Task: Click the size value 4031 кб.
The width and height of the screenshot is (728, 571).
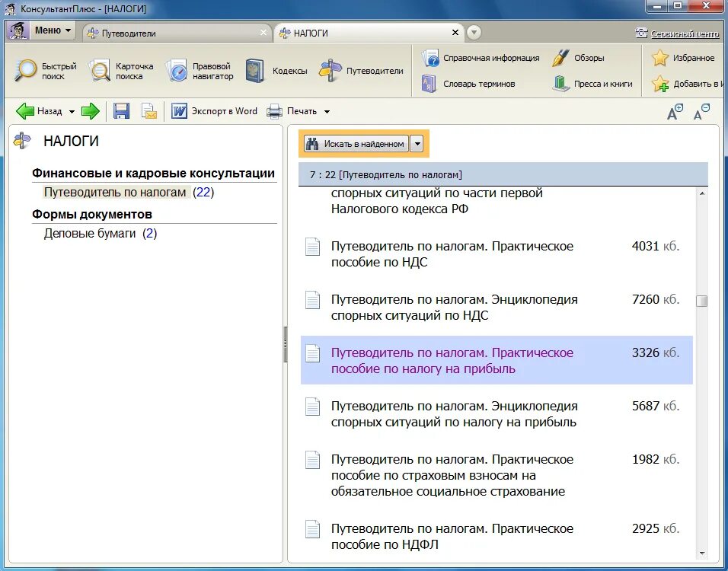Action: tap(656, 246)
